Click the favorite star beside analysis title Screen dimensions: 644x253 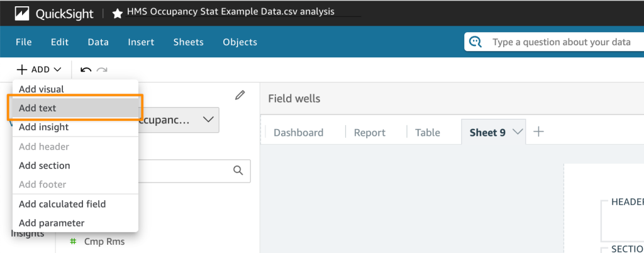(x=118, y=13)
